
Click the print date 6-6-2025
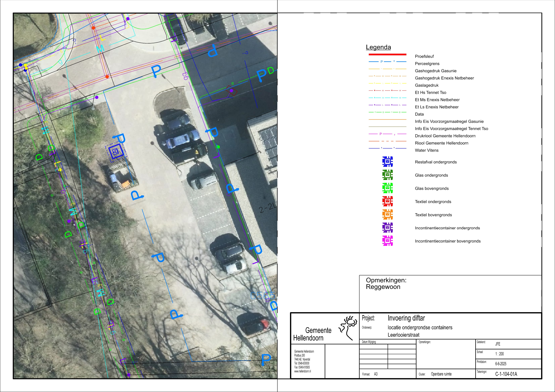tap(501, 364)
